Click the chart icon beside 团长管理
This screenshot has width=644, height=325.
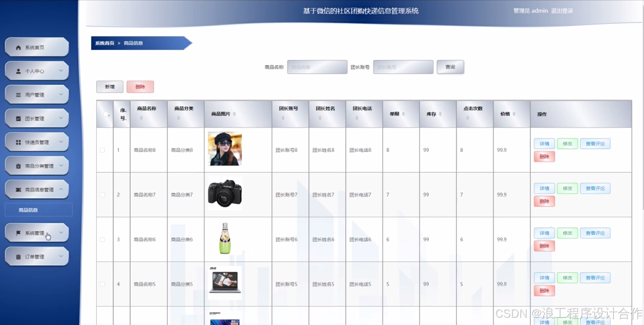click(x=18, y=119)
